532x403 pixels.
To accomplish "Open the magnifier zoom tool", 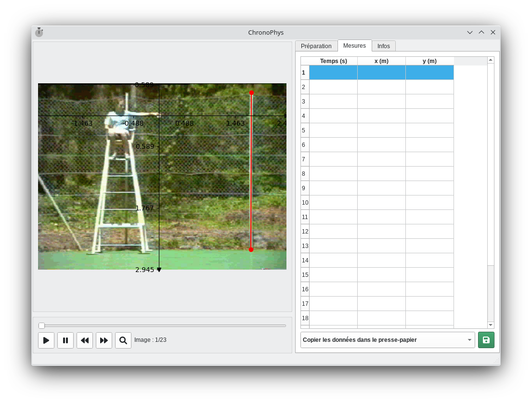I will (x=123, y=340).
